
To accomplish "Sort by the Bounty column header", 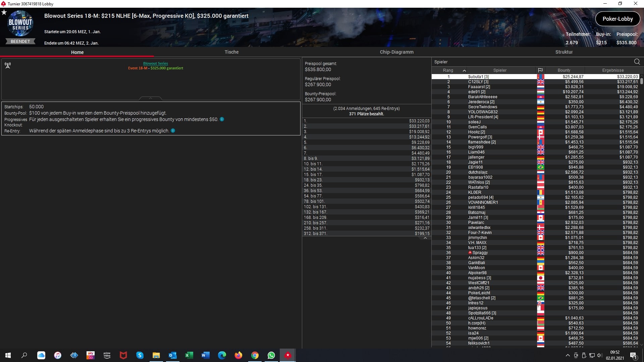I will (564, 70).
